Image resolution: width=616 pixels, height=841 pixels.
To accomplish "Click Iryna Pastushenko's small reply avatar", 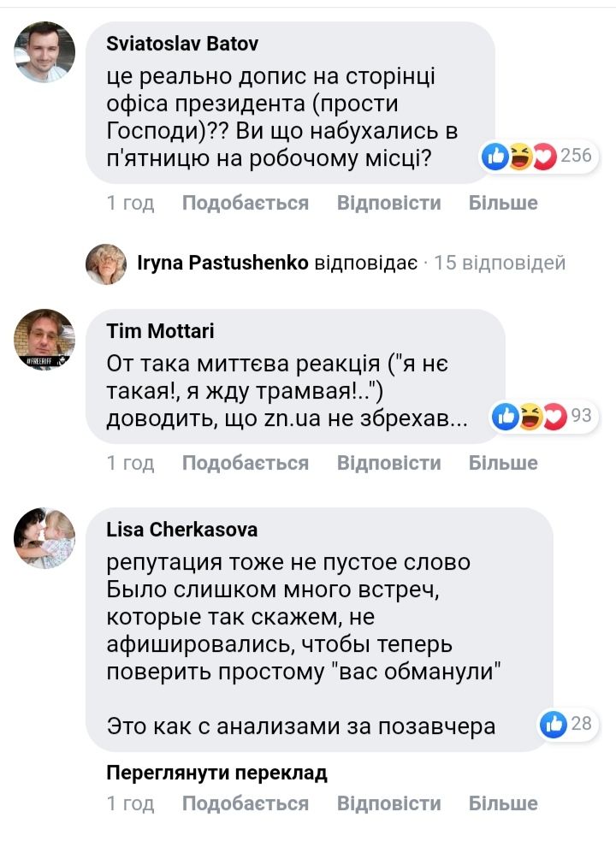I will point(106,264).
